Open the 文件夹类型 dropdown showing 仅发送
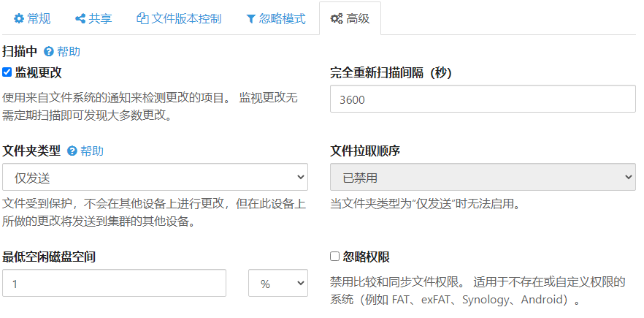644x318 pixels. pyautogui.click(x=155, y=177)
